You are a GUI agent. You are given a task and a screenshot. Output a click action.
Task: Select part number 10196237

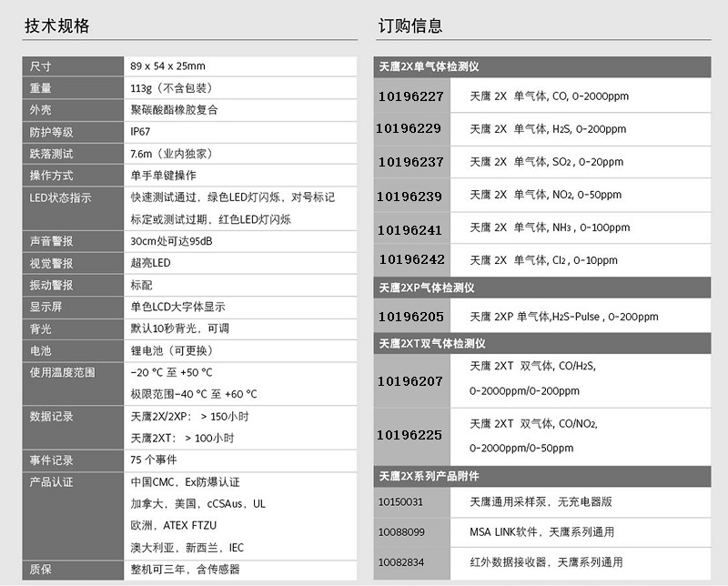point(411,162)
